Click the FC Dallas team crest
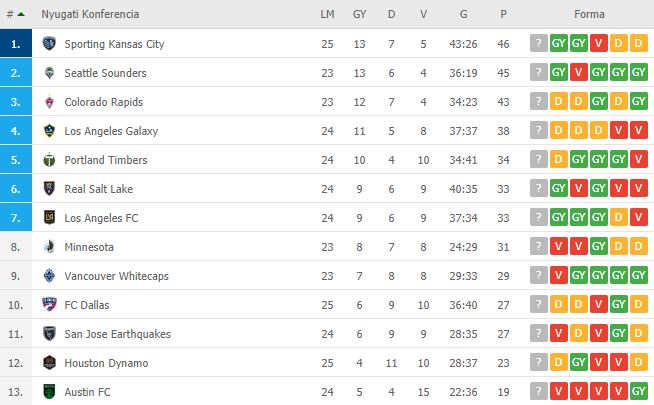The width and height of the screenshot is (654, 405). tap(49, 304)
